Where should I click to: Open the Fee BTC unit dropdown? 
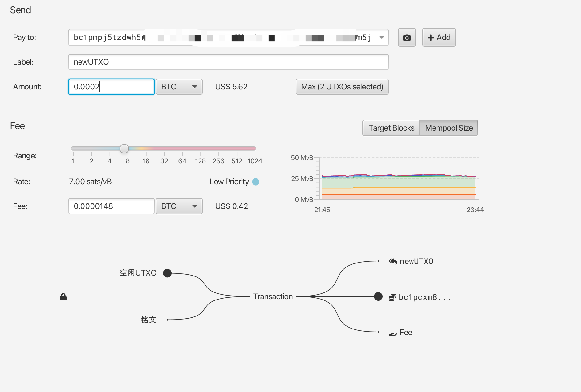point(179,206)
